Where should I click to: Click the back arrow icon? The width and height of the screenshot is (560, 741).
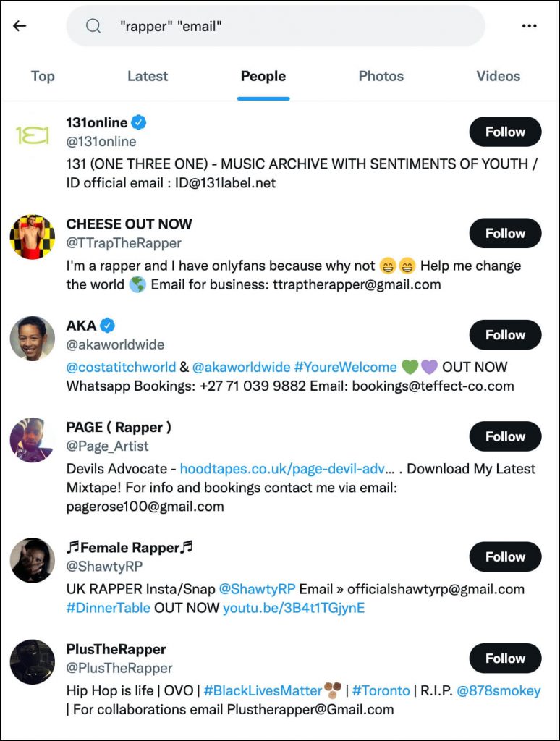click(x=20, y=26)
